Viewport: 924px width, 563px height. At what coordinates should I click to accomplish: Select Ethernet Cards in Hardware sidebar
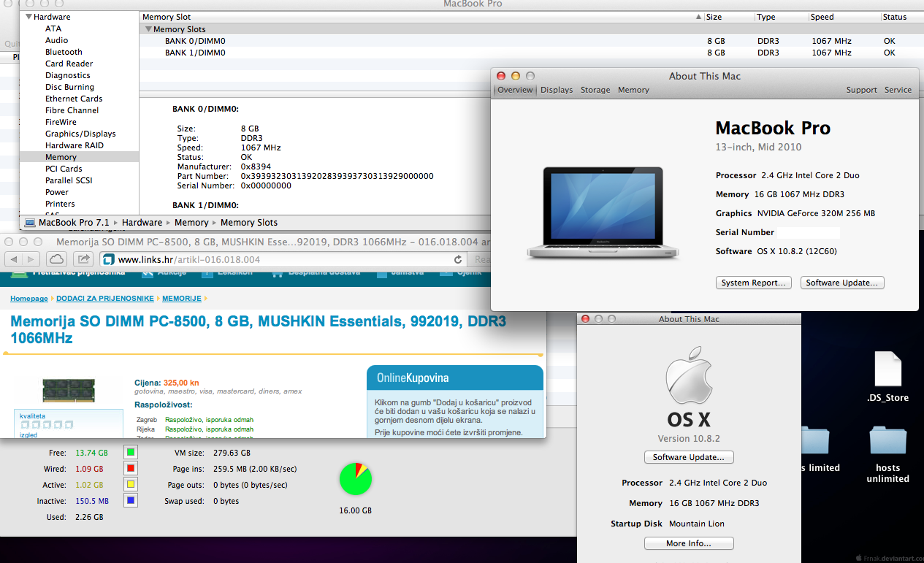pos(74,99)
